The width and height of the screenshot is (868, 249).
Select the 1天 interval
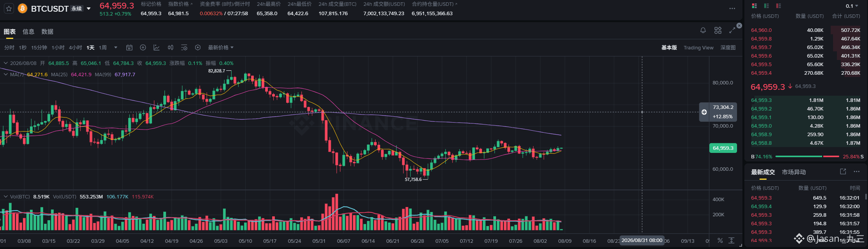point(91,47)
